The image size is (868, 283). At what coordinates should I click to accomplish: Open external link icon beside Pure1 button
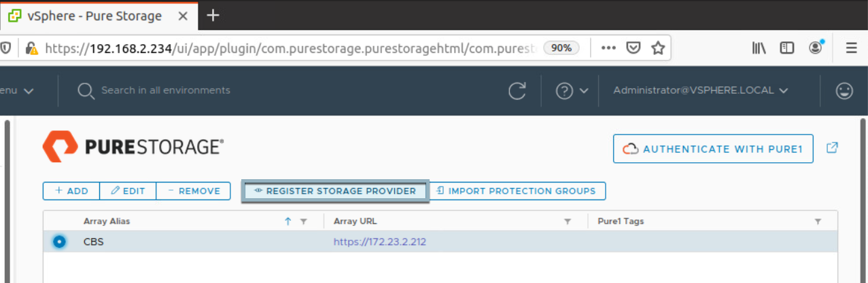coord(832,148)
